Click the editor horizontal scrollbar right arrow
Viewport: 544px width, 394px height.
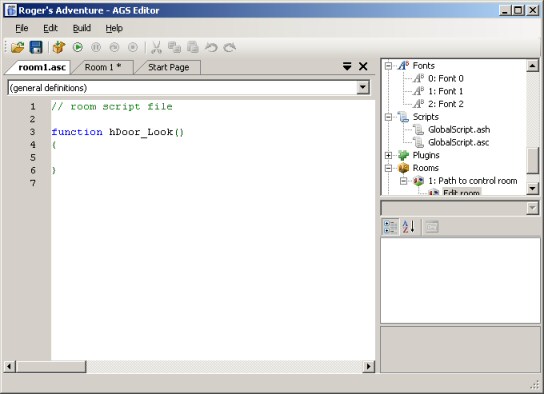pos(369,366)
